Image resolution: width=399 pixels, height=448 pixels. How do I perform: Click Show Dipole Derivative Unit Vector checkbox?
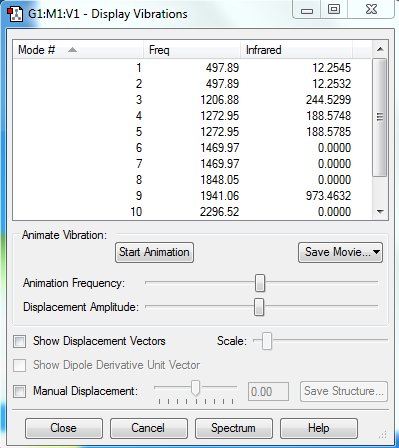tap(19, 365)
